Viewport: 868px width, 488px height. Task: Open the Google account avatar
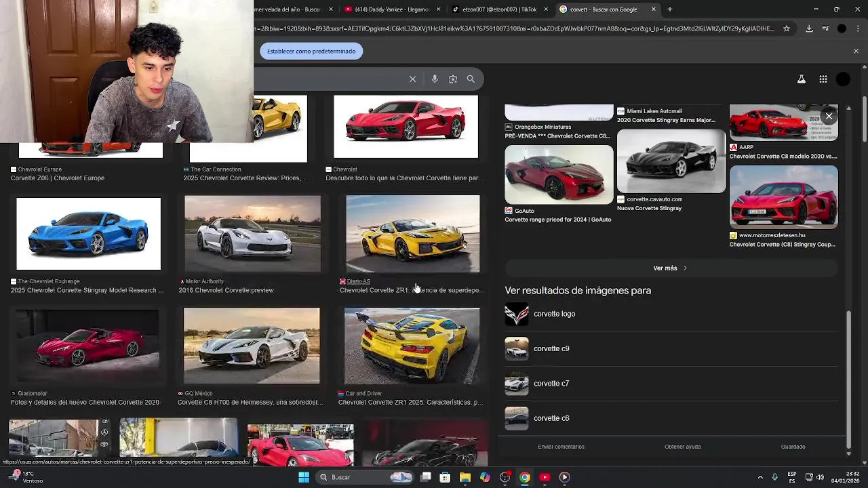[x=843, y=79]
